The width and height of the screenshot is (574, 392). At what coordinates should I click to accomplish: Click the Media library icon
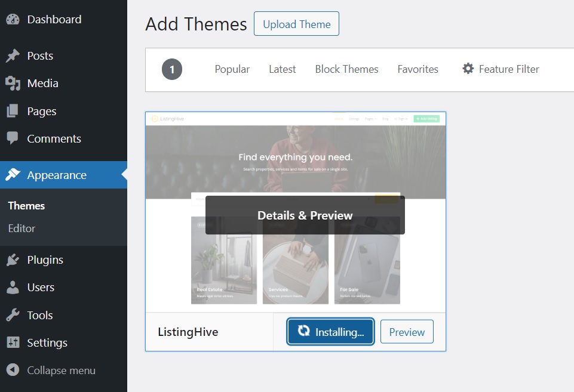point(13,84)
